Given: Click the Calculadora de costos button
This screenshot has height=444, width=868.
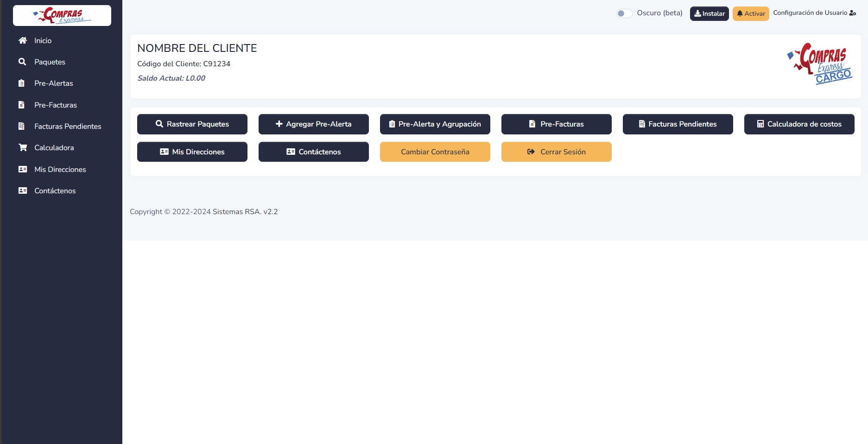Looking at the screenshot, I should coord(799,124).
